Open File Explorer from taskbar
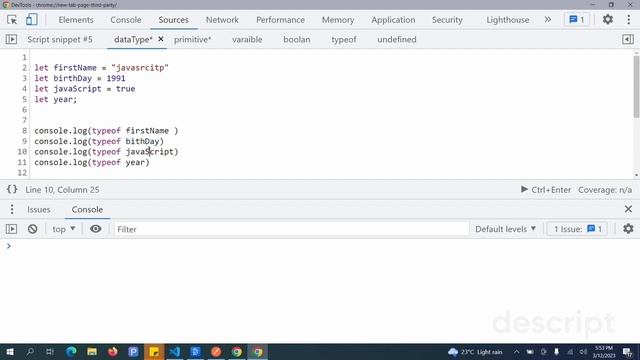Image resolution: width=640 pixels, height=360 pixels. coord(92,352)
